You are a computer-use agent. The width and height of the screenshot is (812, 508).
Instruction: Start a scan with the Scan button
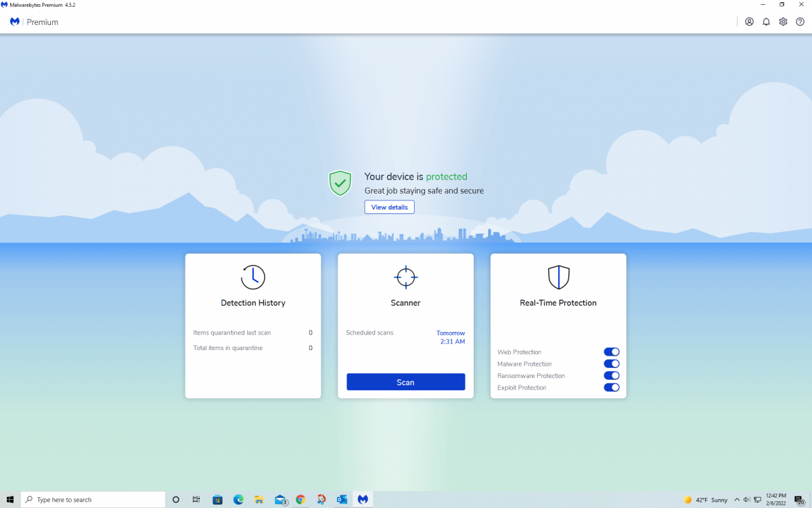coord(406,382)
